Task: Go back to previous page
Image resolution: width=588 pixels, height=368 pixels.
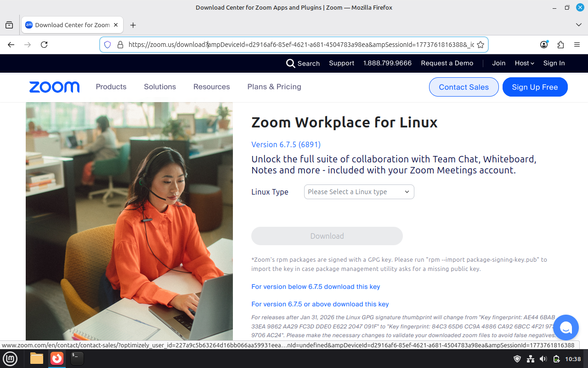Action: 11,45
